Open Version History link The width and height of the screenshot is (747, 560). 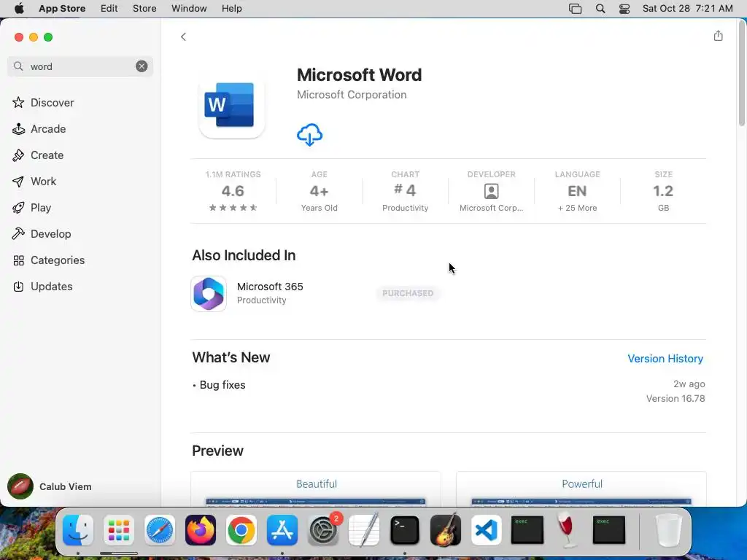click(x=665, y=359)
